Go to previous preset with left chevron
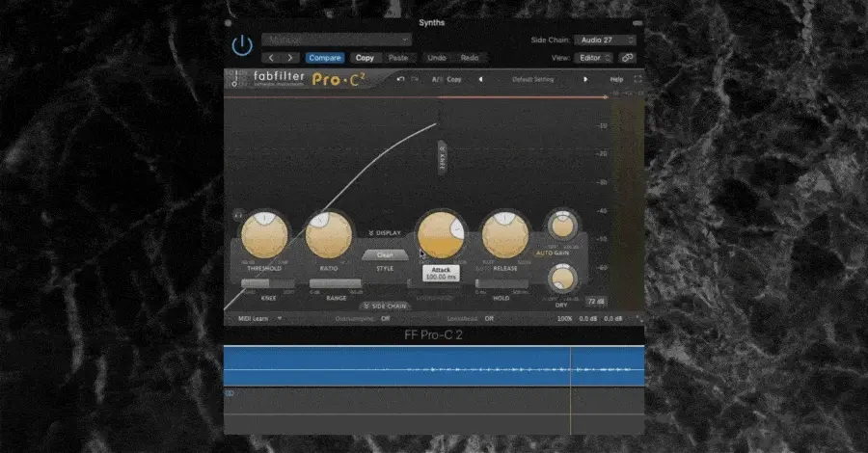868x453 pixels. pos(271,58)
